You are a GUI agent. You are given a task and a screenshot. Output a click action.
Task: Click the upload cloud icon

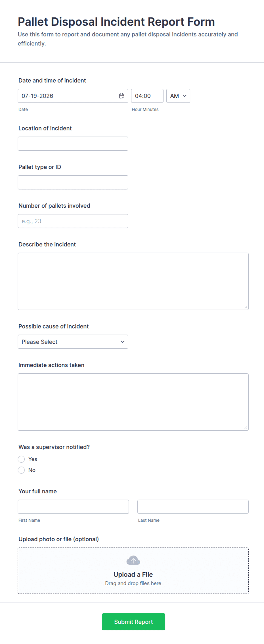[133, 560]
